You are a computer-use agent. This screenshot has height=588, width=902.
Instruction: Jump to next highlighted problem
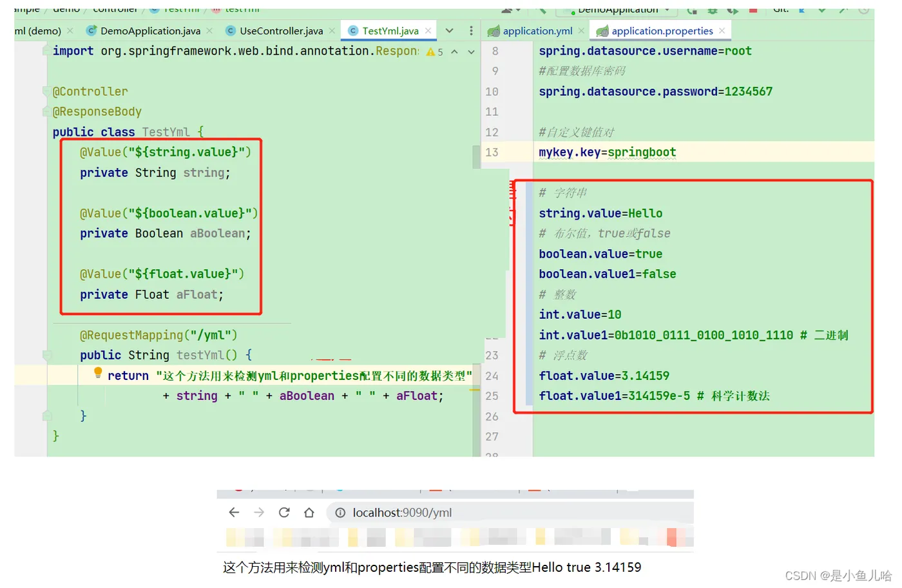pyautogui.click(x=471, y=52)
